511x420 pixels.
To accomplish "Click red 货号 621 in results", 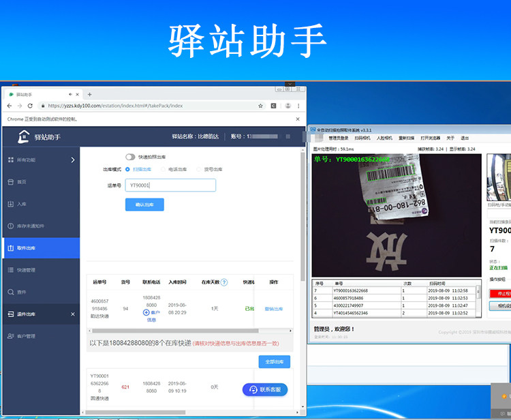I will 125,387.
